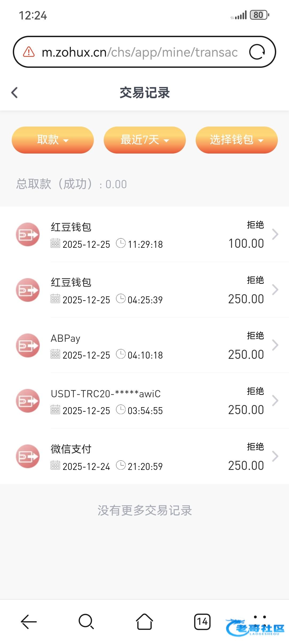
Task: Open the tab switcher showing 14
Action: 202,622
